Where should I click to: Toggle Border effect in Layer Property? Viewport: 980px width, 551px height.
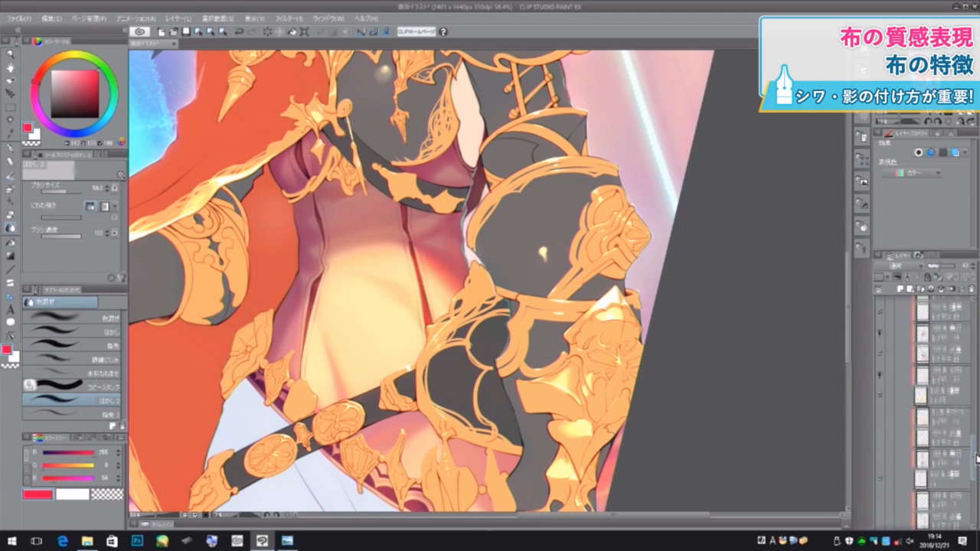[919, 152]
